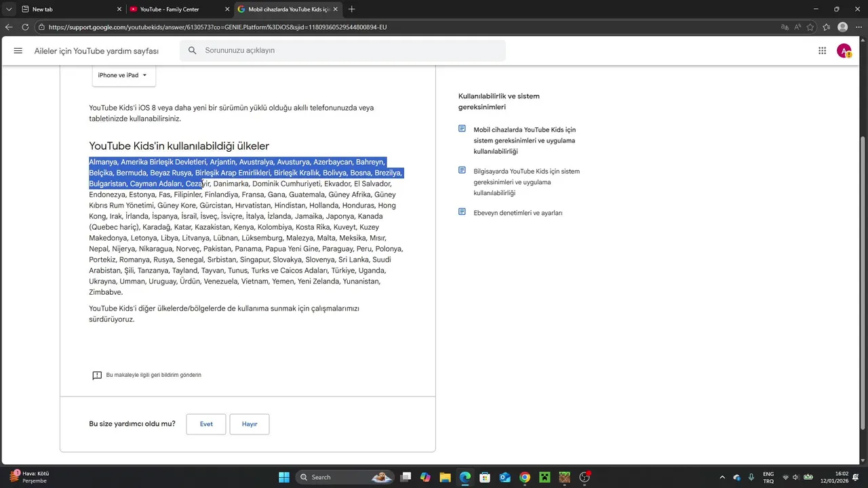Click the search magnifier icon

(192, 51)
